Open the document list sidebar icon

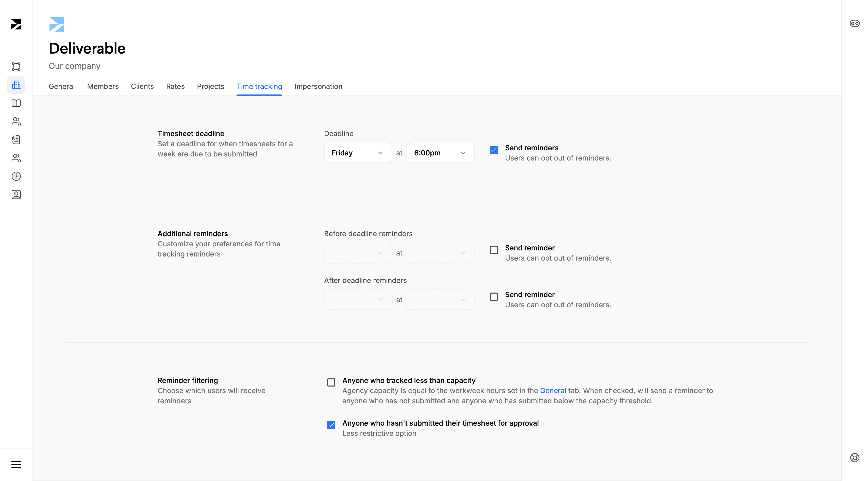click(16, 139)
